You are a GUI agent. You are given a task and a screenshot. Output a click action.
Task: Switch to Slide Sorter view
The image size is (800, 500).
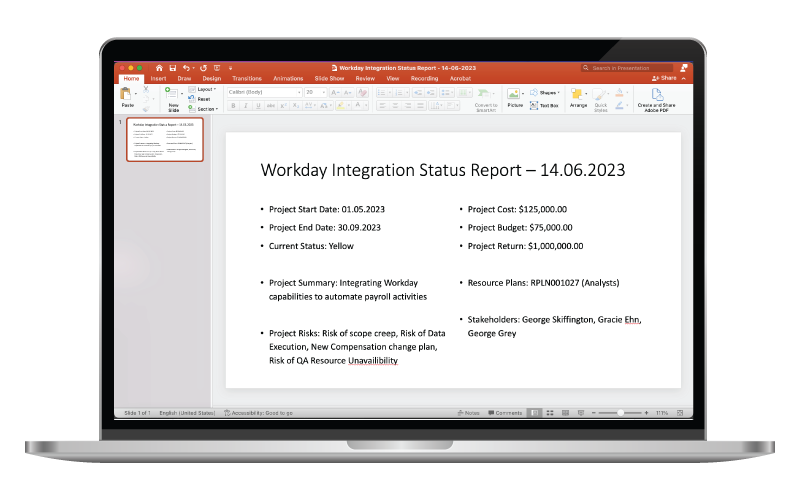[549, 412]
